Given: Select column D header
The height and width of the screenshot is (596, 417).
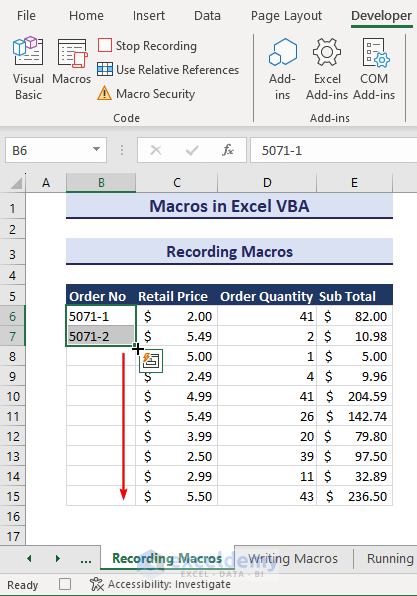Looking at the screenshot, I should click(x=267, y=183).
